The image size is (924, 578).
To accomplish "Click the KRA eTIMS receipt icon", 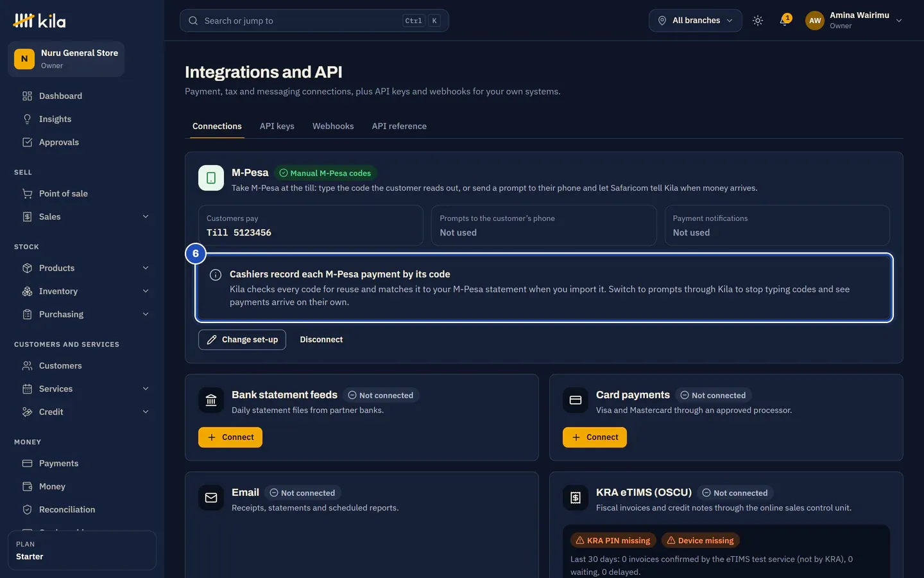I will coord(576,498).
